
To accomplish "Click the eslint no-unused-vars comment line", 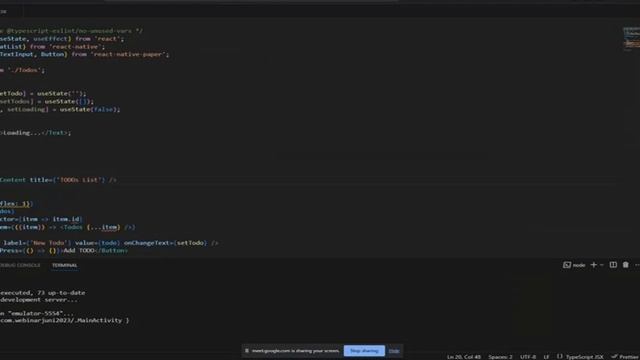I will tap(71, 31).
